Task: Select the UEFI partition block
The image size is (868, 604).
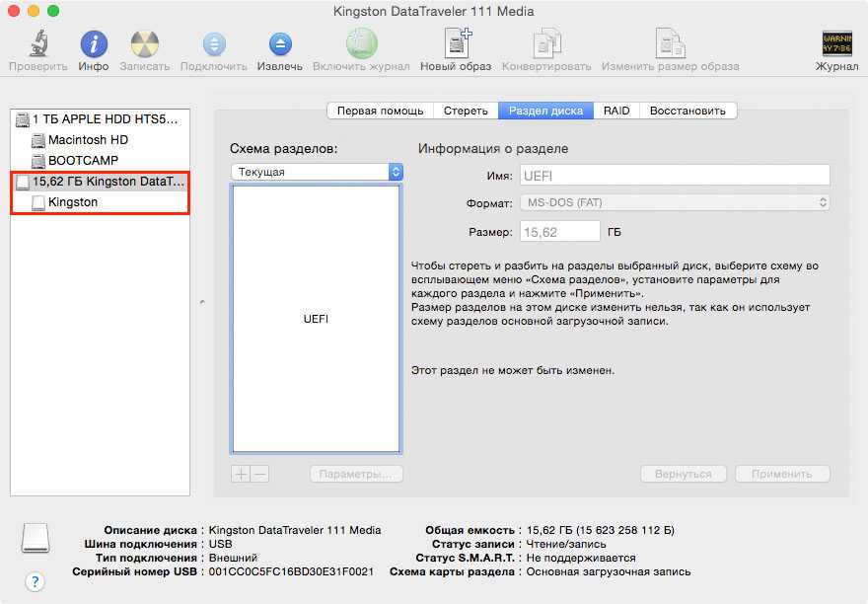Action: tap(316, 319)
